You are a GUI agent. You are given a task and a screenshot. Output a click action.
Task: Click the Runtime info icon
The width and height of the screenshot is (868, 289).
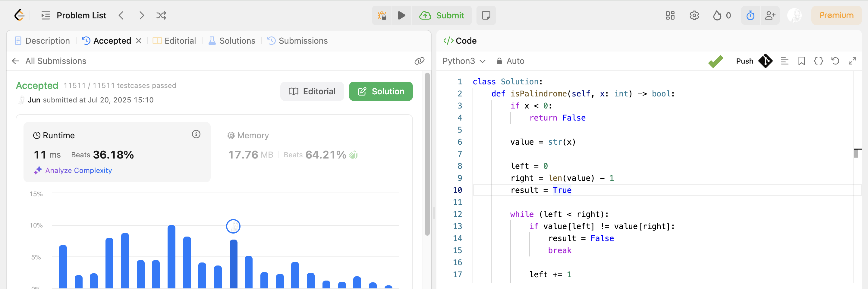(x=196, y=134)
